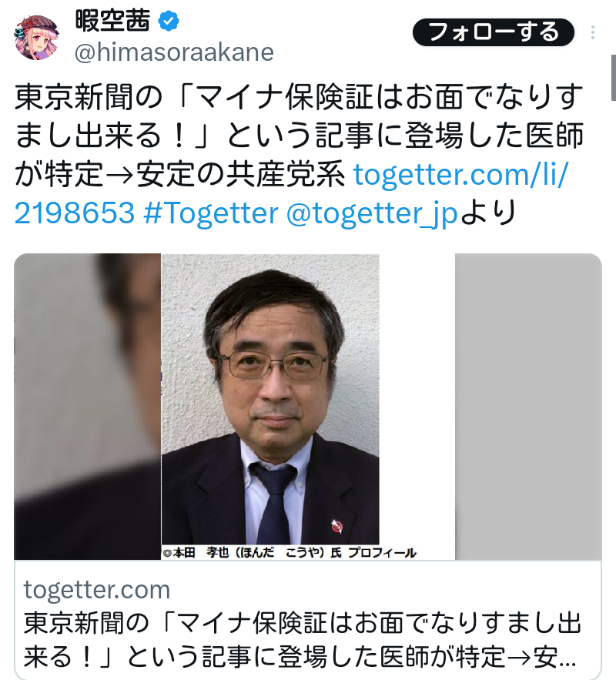
Task: Click the 2198653 part of the link
Action: [75, 213]
